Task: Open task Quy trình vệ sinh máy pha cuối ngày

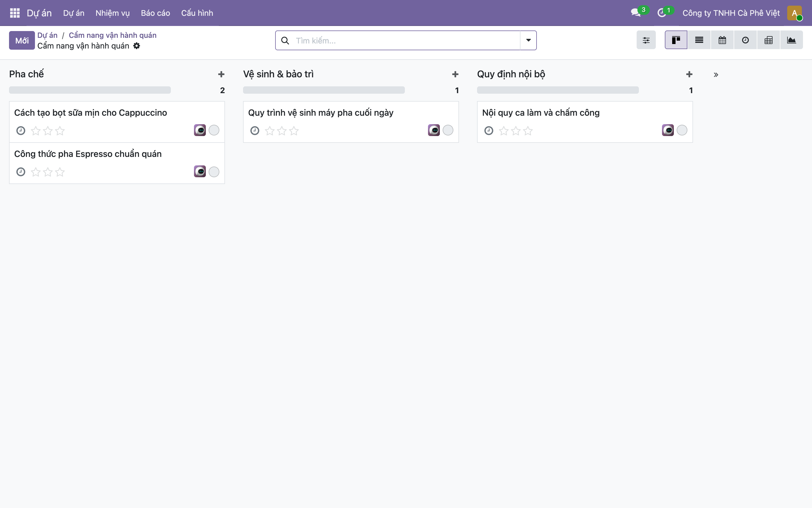Action: click(321, 113)
